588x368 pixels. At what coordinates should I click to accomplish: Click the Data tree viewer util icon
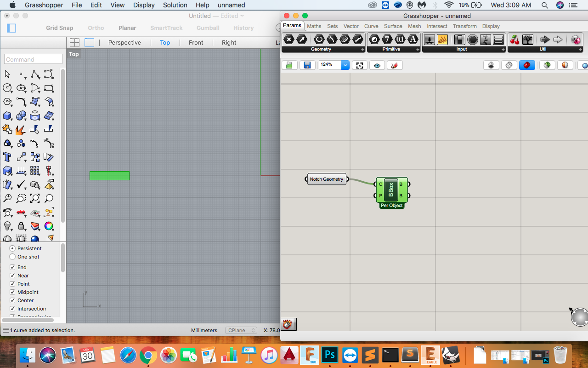pyautogui.click(x=528, y=40)
